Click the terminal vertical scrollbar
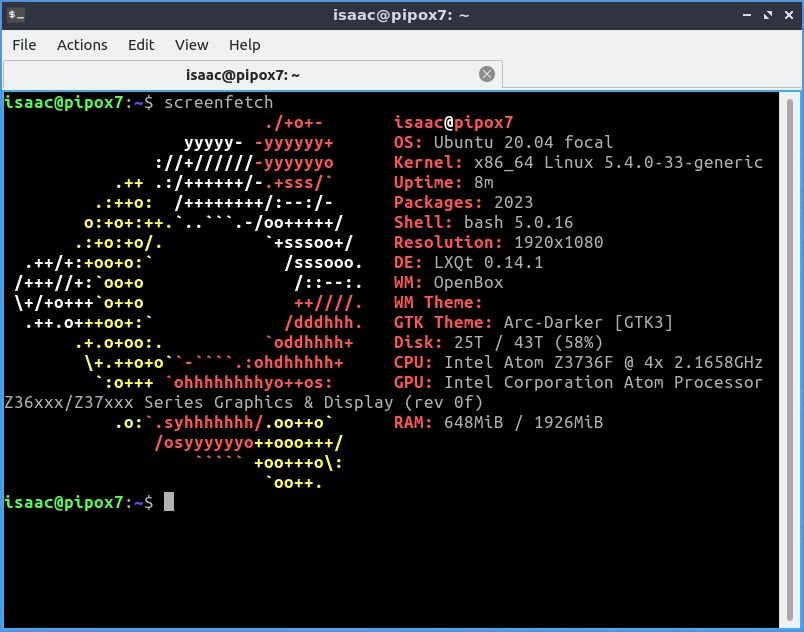The image size is (804, 632). tap(790, 359)
